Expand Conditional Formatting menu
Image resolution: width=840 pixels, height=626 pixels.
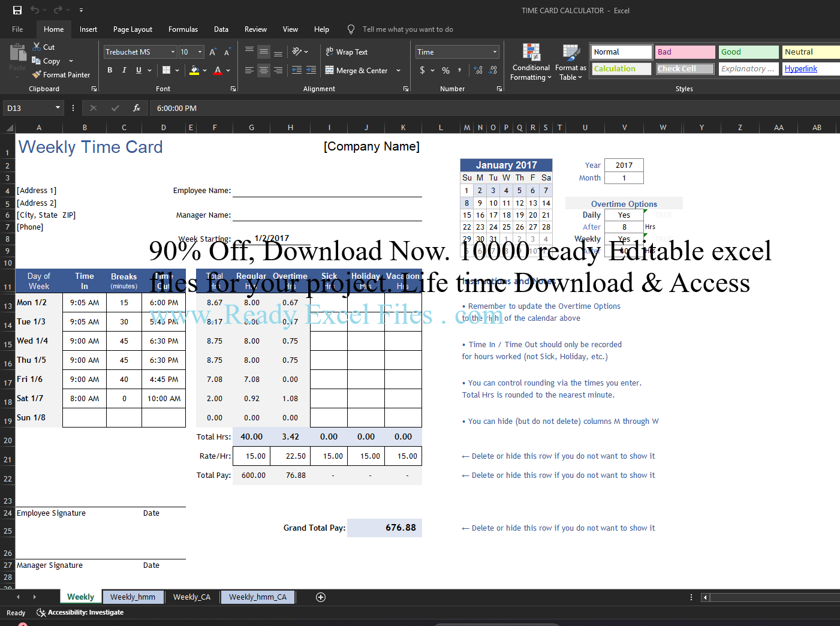coord(531,62)
